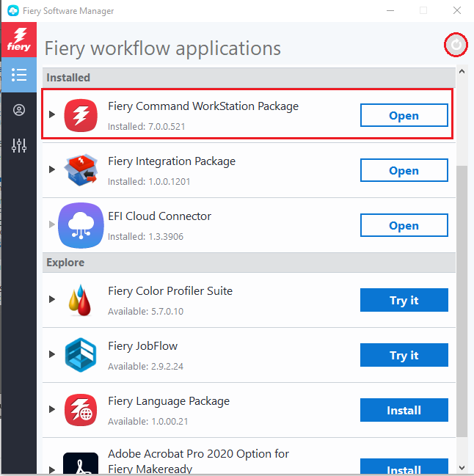Expand the Fiery Command WorkStation Package details
This screenshot has height=476, width=474.
pyautogui.click(x=51, y=114)
